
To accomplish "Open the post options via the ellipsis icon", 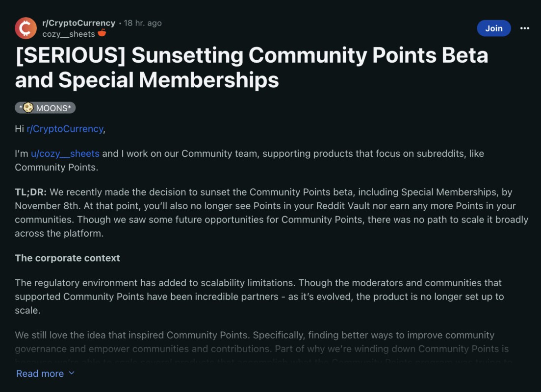I will [524, 28].
